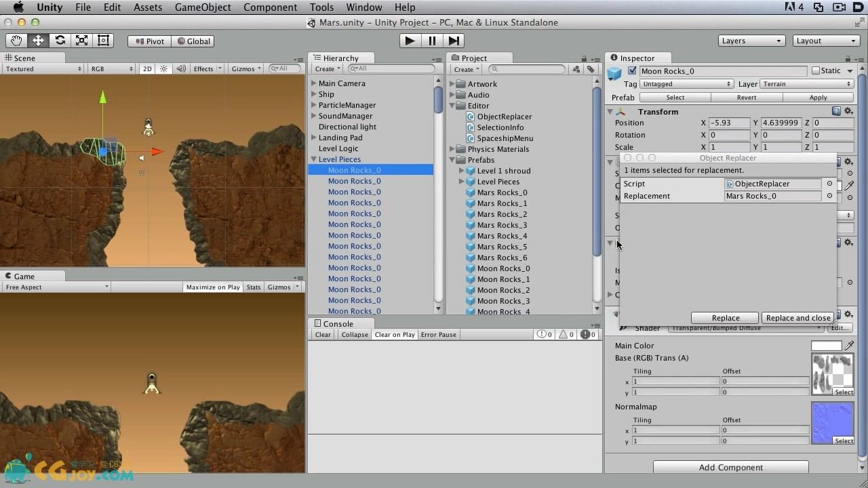868x488 pixels.
Task: Open the Layout dropdown
Action: pyautogui.click(x=827, y=41)
